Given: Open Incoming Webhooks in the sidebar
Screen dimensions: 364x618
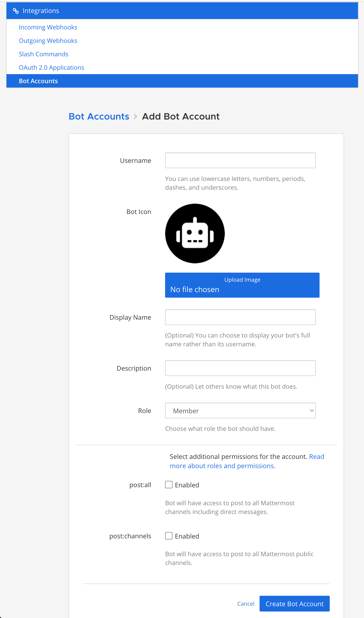Looking at the screenshot, I should (x=48, y=27).
